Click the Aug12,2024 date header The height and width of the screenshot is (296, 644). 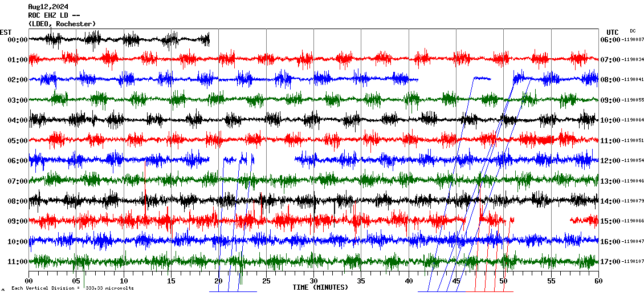tap(47, 7)
